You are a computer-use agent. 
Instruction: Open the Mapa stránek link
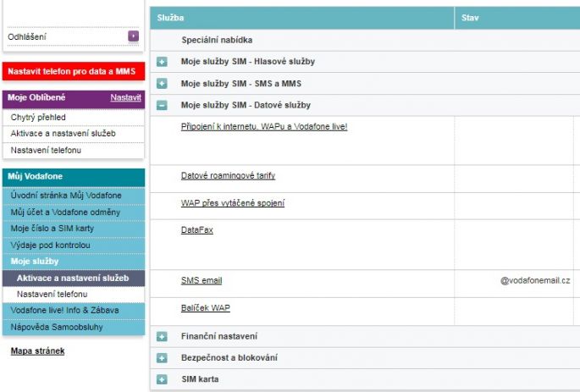click(38, 351)
